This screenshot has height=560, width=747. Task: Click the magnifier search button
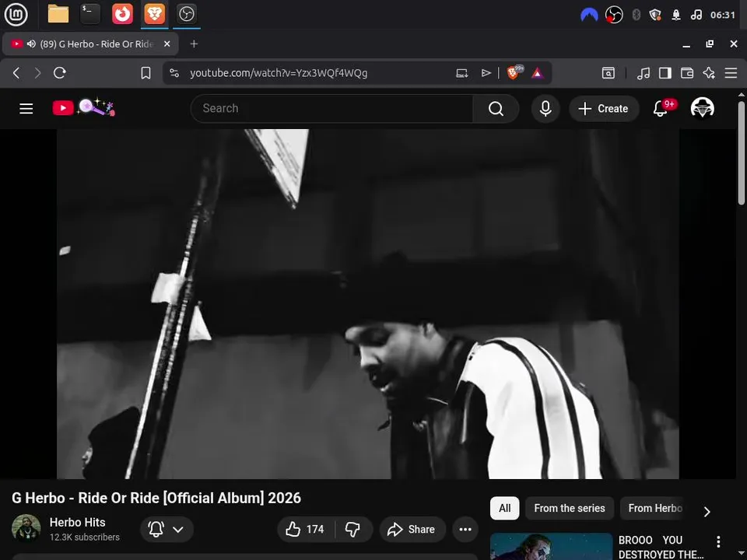(496, 109)
